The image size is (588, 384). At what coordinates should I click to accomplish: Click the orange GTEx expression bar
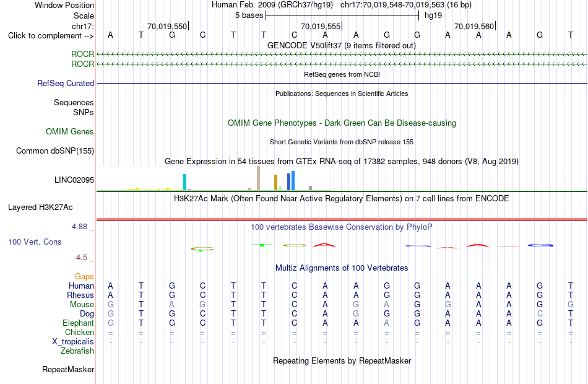pos(275,183)
